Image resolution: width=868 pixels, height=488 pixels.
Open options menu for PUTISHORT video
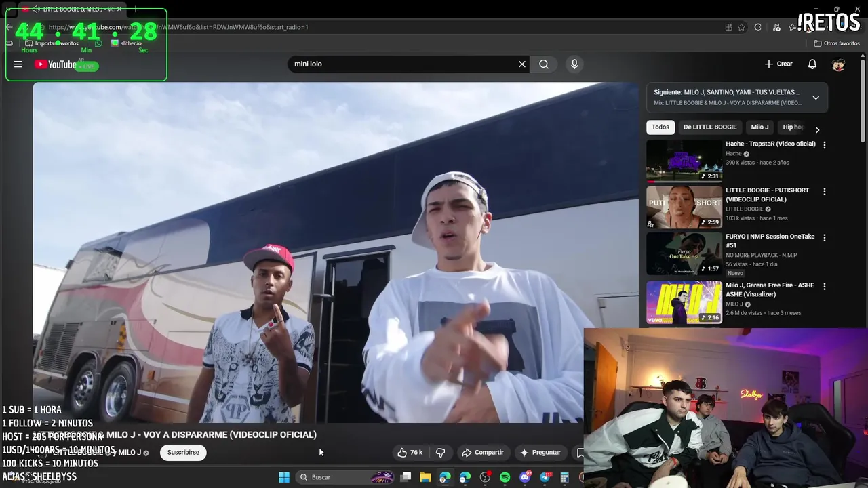825,192
